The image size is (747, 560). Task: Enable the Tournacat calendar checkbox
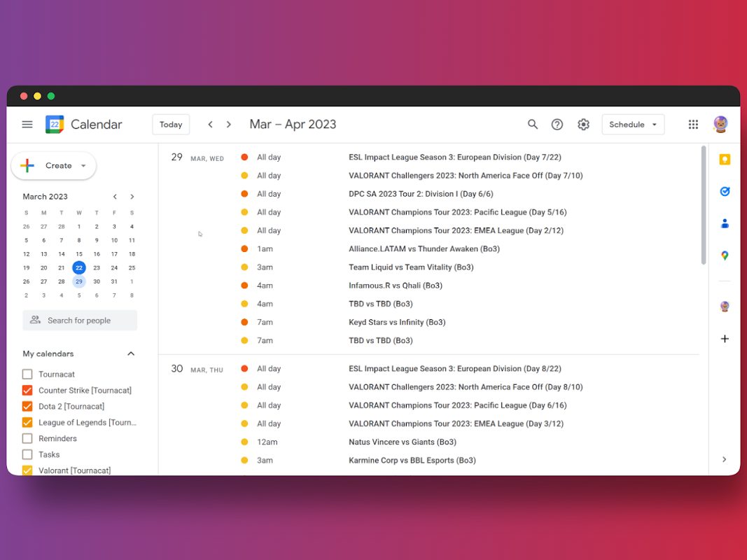tap(27, 374)
